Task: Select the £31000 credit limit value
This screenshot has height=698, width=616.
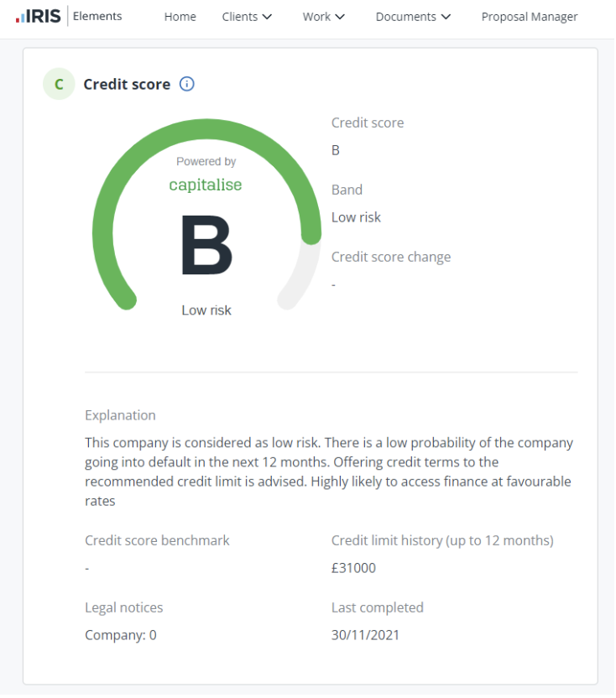Action: coord(354,569)
